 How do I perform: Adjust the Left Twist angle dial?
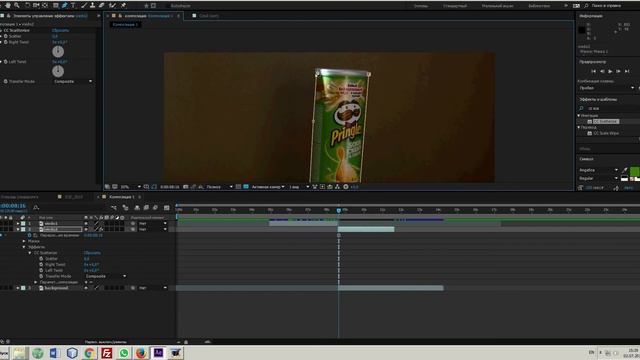click(58, 71)
